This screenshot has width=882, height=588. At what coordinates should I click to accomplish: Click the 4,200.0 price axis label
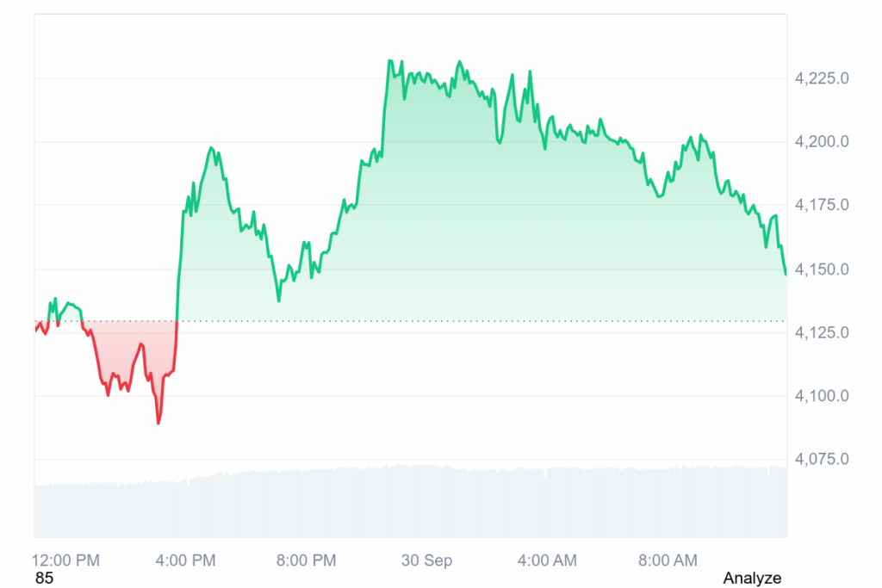coord(822,141)
